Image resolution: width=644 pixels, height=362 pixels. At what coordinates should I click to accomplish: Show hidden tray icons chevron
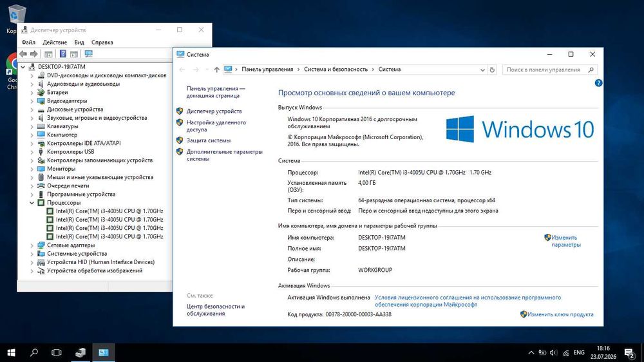[531, 352]
